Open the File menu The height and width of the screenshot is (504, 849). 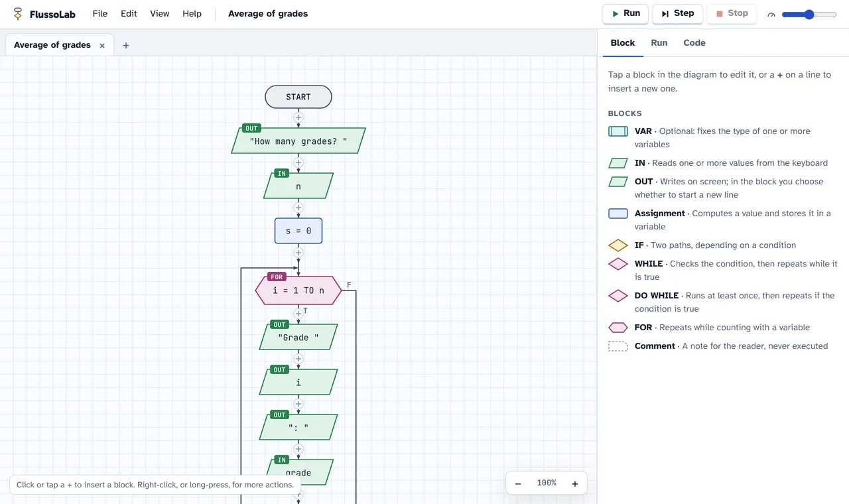point(100,14)
